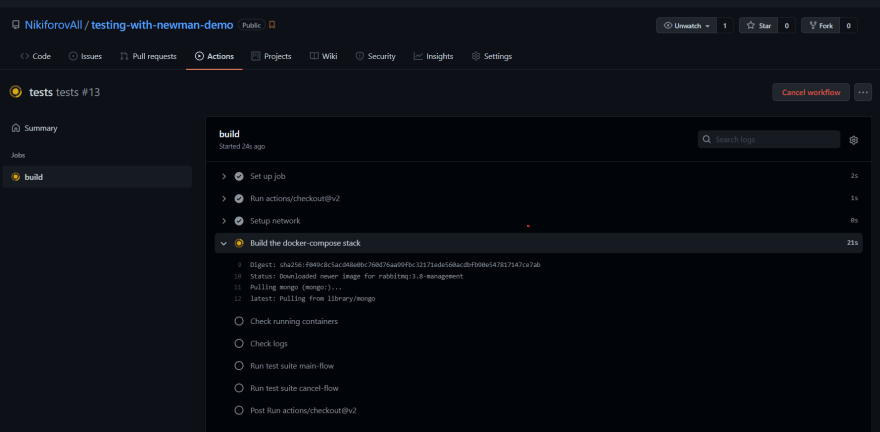Click the sha256 Digest log line
This screenshot has height=432, width=880.
[395, 265]
